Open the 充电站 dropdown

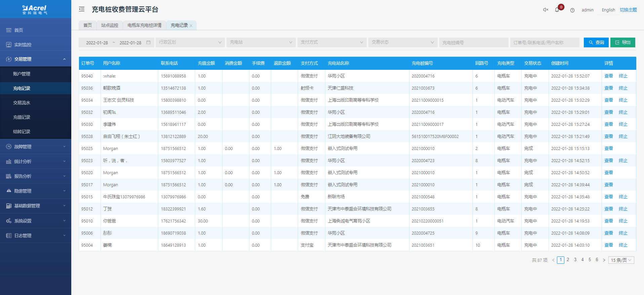point(261,42)
